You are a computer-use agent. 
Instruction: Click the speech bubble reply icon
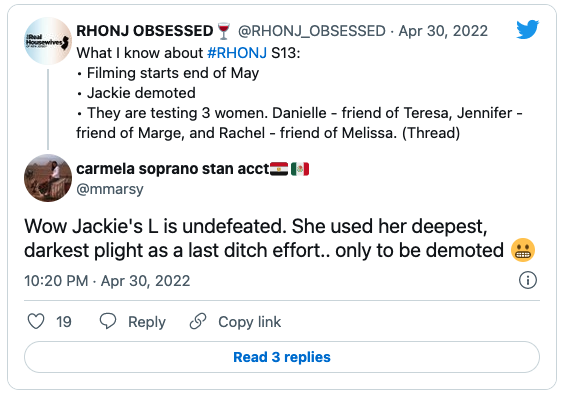[108, 321]
